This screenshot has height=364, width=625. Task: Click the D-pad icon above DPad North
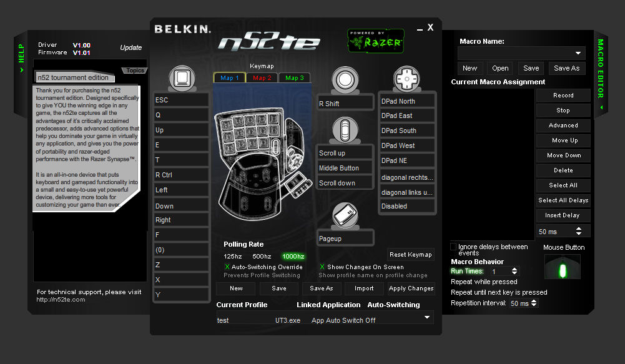click(406, 79)
